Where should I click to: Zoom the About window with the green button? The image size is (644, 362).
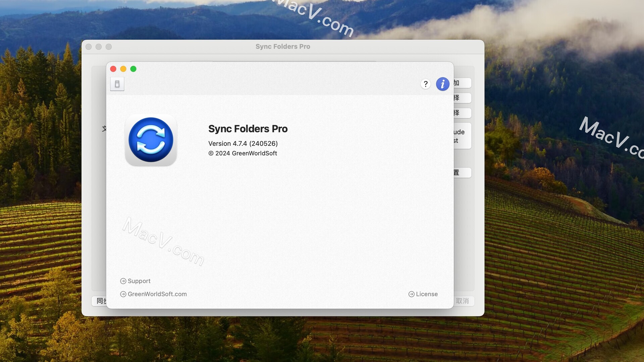[x=133, y=69]
